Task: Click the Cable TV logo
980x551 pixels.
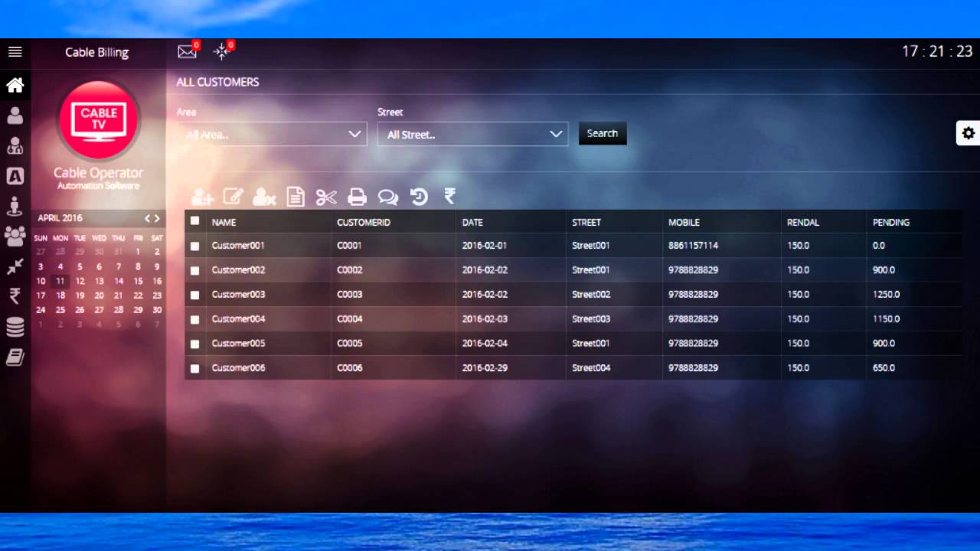Action: pos(98,120)
